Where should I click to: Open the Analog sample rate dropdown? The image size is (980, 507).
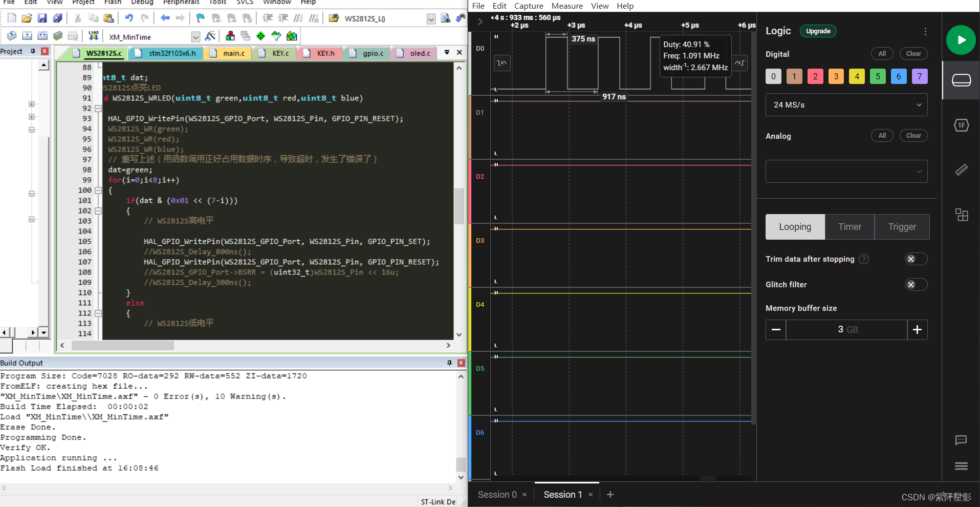[x=846, y=172]
